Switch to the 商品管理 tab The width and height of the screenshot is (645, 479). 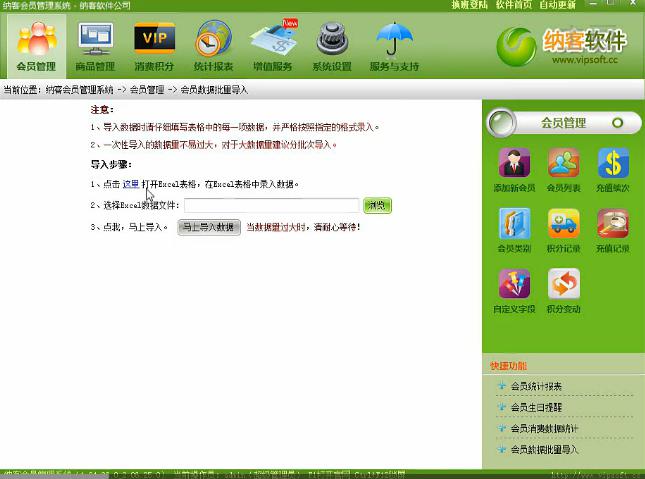(95, 45)
